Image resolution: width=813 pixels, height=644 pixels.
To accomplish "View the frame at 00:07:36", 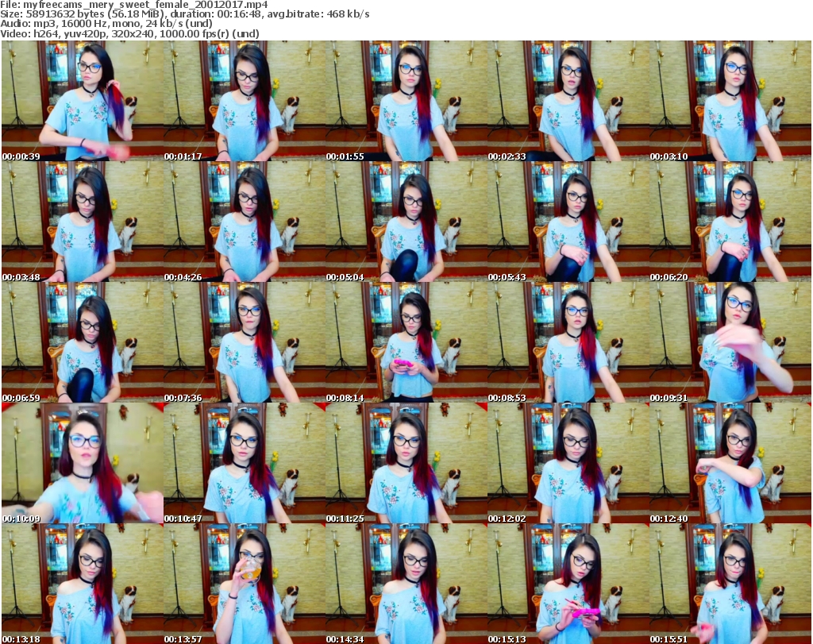I will pos(245,343).
